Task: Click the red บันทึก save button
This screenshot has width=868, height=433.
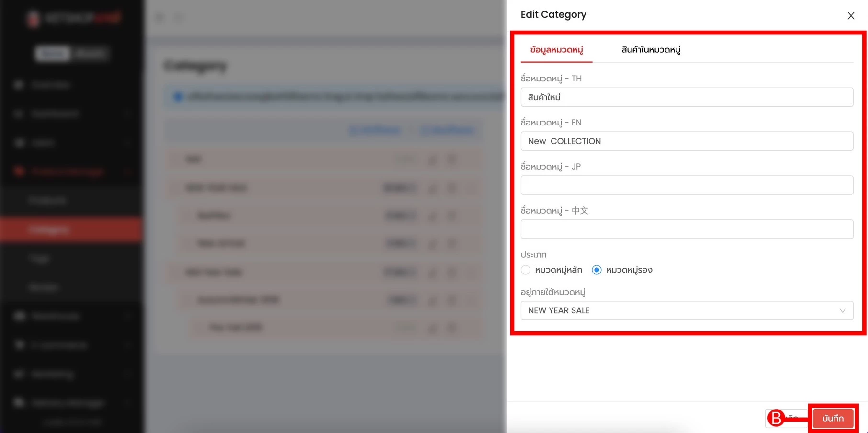Action: click(833, 418)
